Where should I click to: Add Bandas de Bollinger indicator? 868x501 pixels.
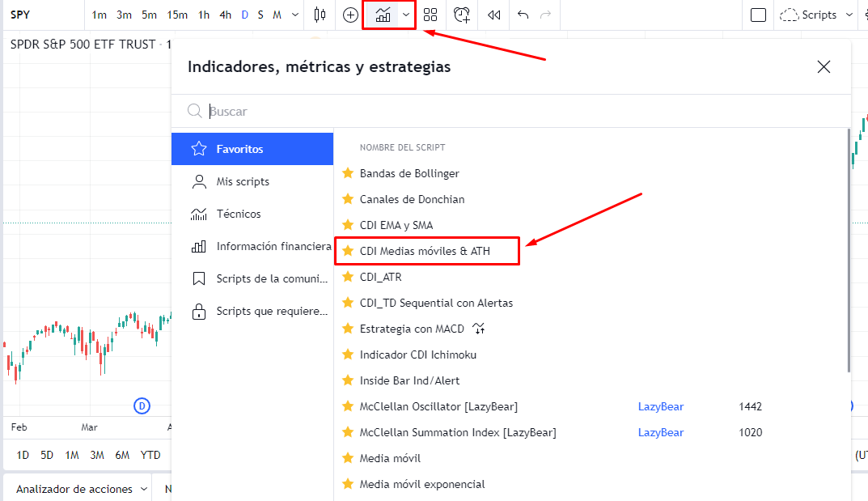click(x=409, y=173)
